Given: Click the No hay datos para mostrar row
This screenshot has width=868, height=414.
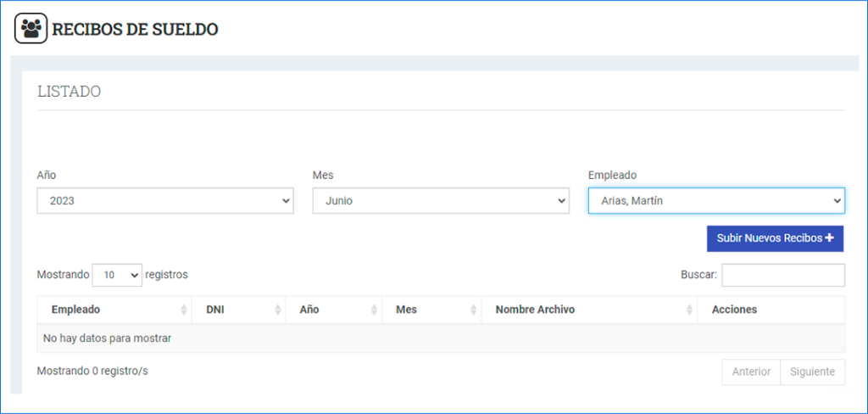Looking at the screenshot, I should point(441,338).
